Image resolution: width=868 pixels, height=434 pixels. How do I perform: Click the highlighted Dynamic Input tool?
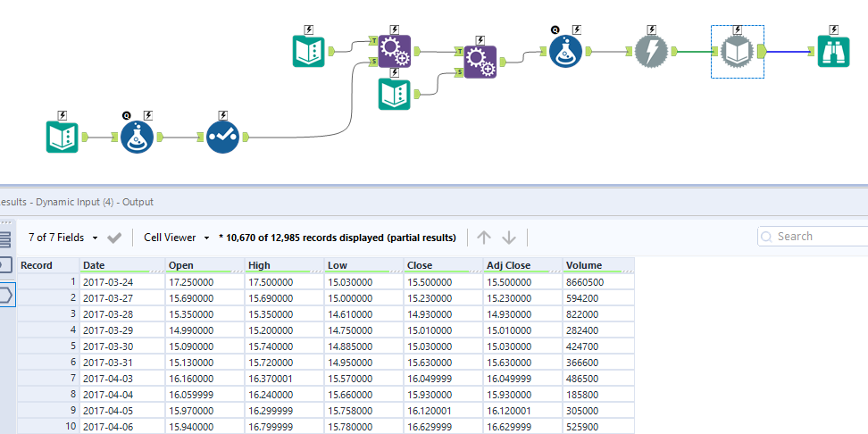coord(737,52)
